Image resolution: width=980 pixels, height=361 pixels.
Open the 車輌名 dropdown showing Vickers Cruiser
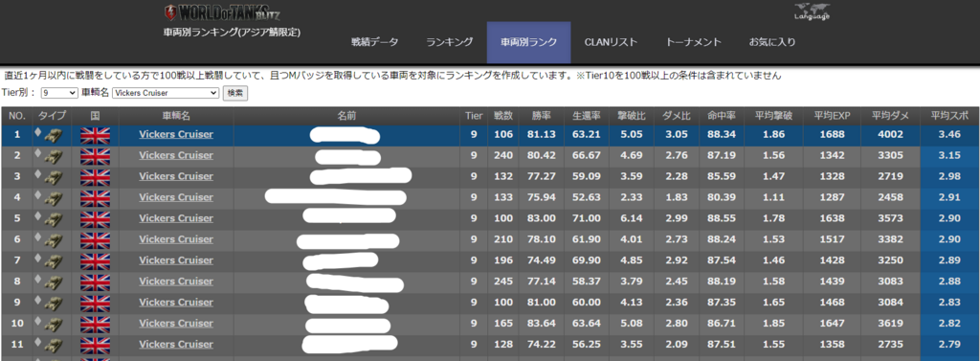coord(166,93)
